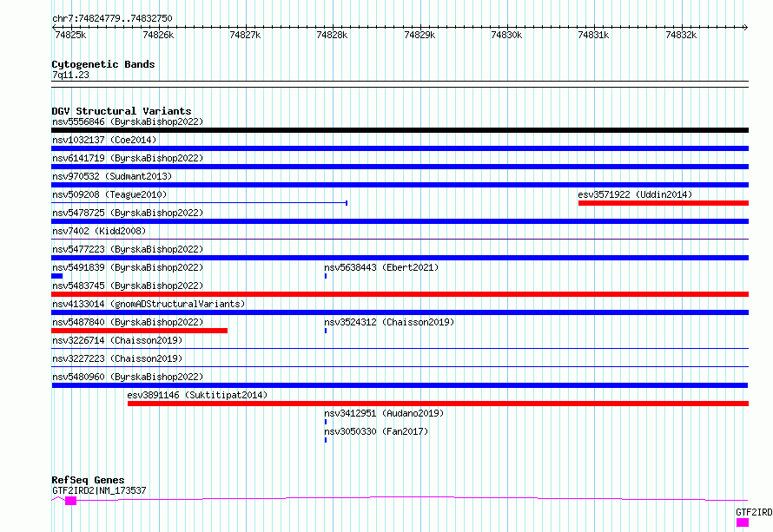Click the Cytogenetic Bands track title
This screenshot has width=773, height=532.
pos(103,64)
